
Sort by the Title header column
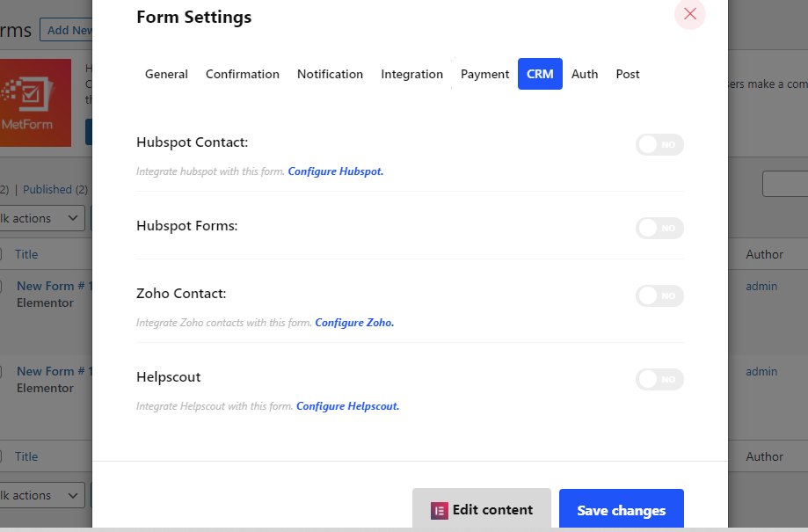(26, 255)
